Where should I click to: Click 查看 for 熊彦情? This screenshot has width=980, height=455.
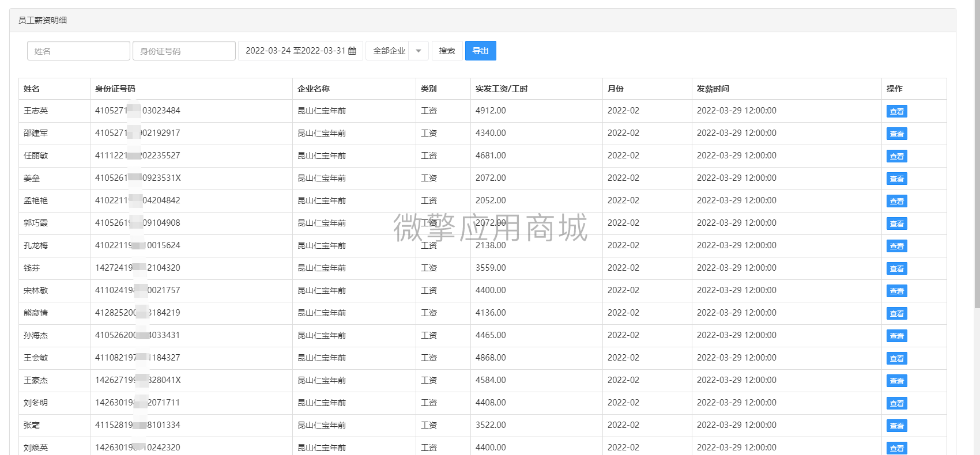coord(896,313)
